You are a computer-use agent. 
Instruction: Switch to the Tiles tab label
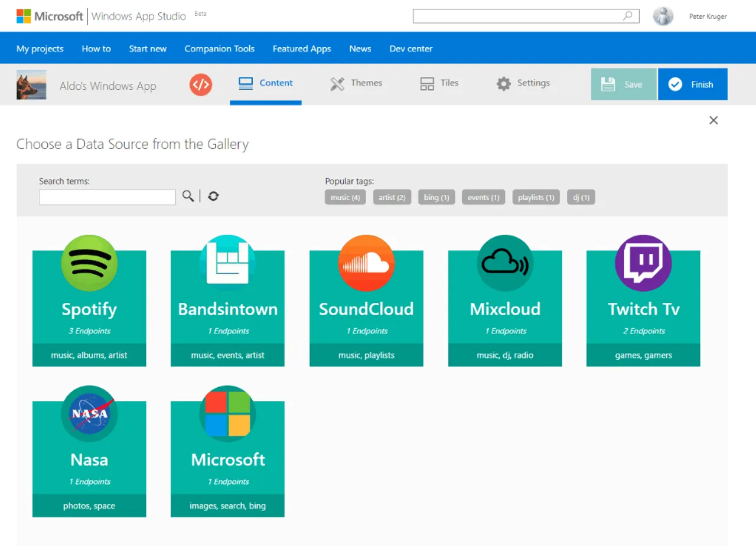pos(449,83)
